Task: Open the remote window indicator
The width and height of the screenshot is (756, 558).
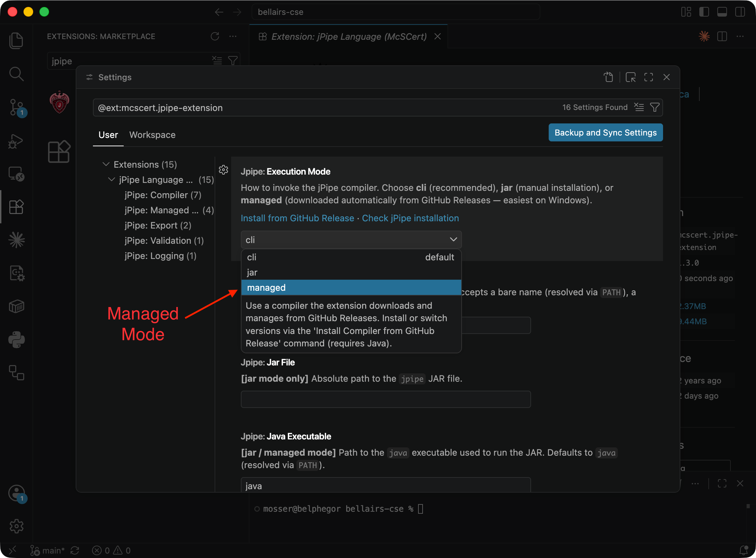Action: point(12,550)
